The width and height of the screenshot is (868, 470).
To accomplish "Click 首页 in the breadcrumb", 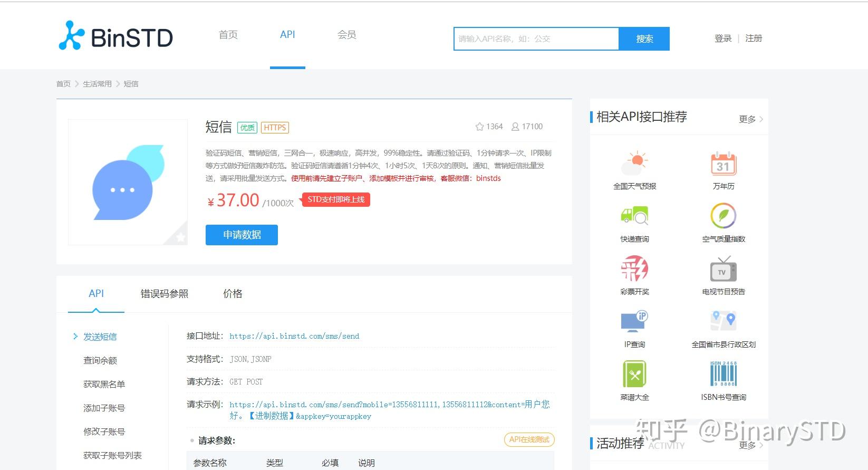I will pyautogui.click(x=63, y=84).
